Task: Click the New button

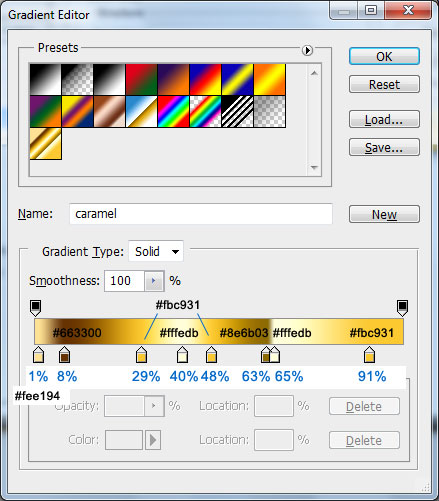Action: click(x=384, y=214)
